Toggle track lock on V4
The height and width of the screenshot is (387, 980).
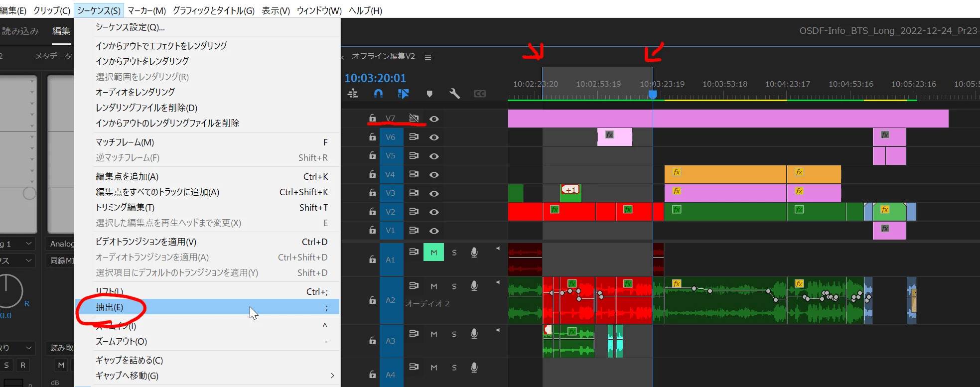[x=372, y=174]
